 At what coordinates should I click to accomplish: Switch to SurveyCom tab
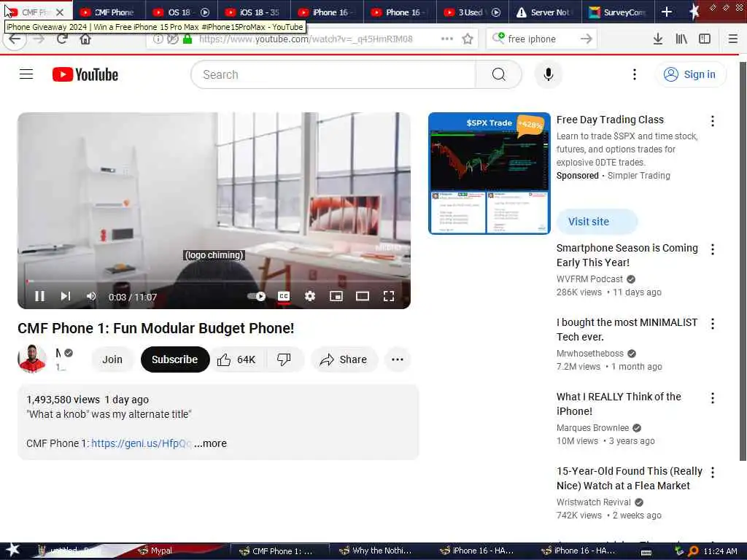pos(618,12)
